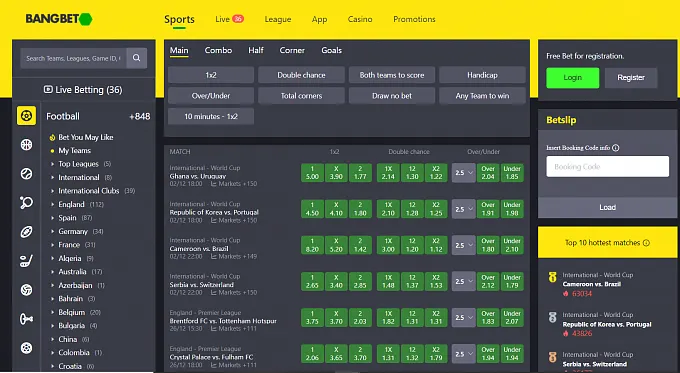The height and width of the screenshot is (373, 680).
Task: Select the Draw no bet filter
Action: pyautogui.click(x=392, y=96)
